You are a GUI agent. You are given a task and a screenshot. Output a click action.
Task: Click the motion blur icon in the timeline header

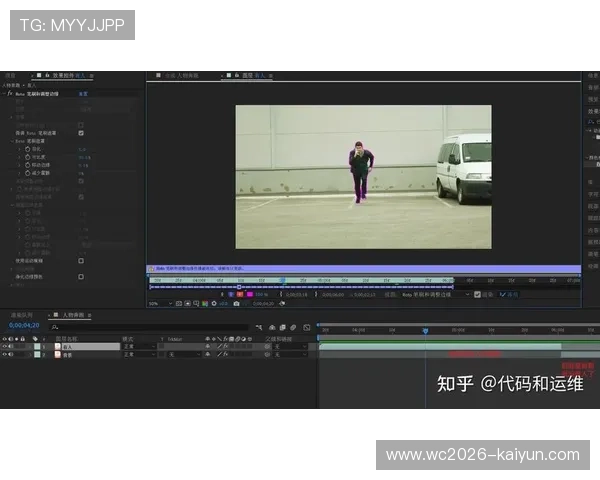click(293, 327)
